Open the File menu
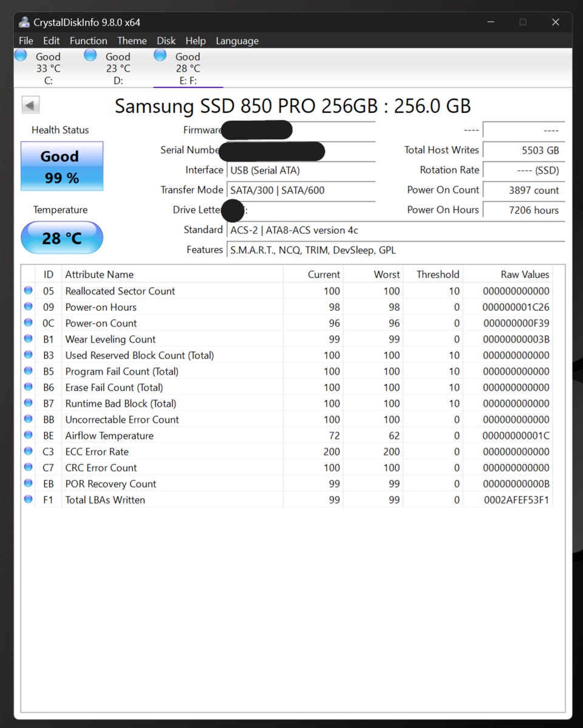 click(x=26, y=41)
